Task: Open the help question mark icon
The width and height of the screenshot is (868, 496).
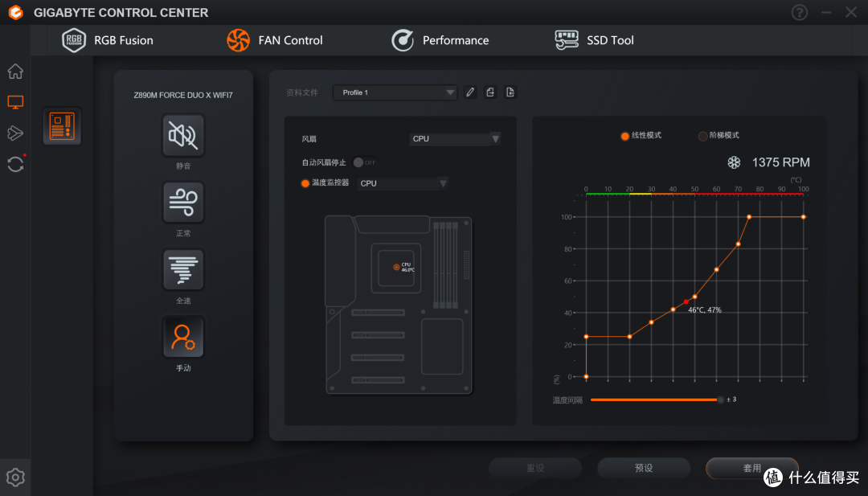Action: [x=800, y=12]
